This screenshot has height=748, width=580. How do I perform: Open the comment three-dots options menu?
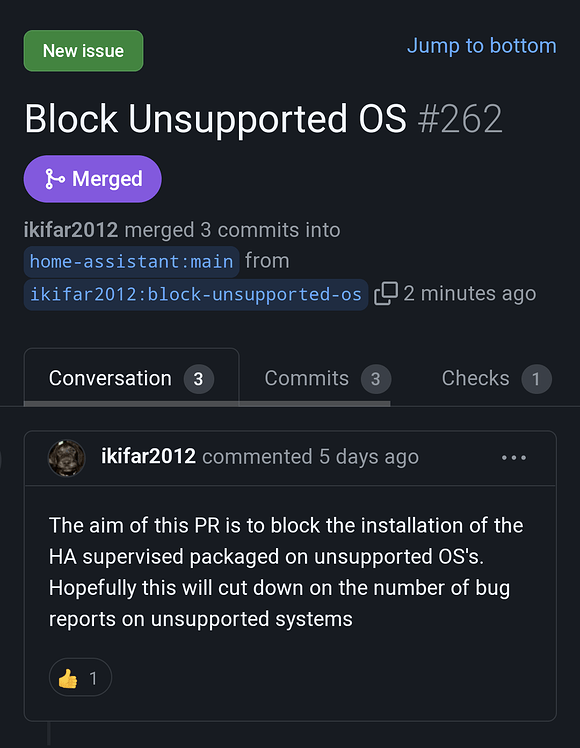coord(514,457)
